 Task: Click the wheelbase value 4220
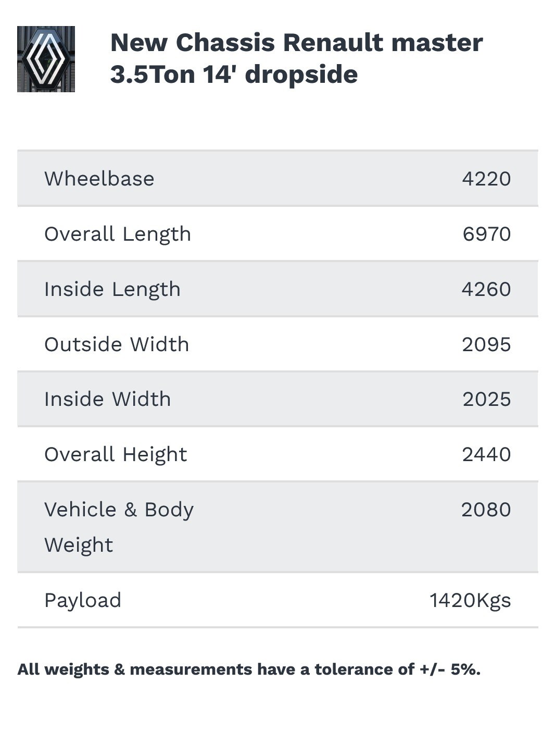coord(486,179)
